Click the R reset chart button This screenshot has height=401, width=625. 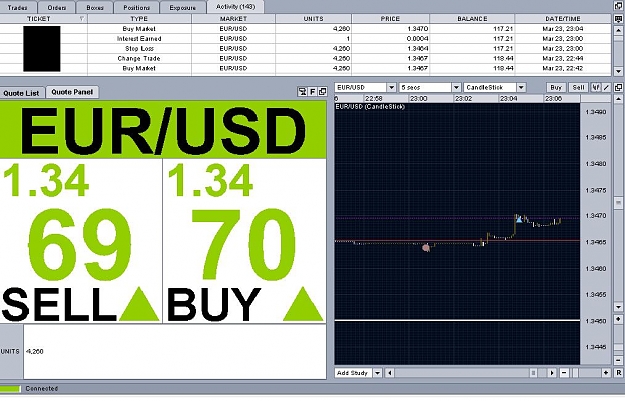(619, 373)
